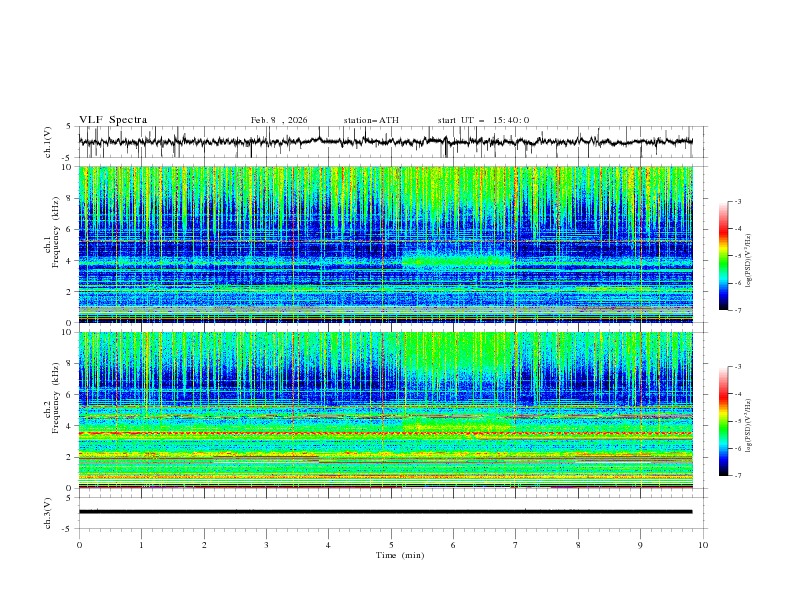Viewport: 792px width, 612px height.
Task: Click the 'ch.3(V)' waveform axis label
Action: 48,513
